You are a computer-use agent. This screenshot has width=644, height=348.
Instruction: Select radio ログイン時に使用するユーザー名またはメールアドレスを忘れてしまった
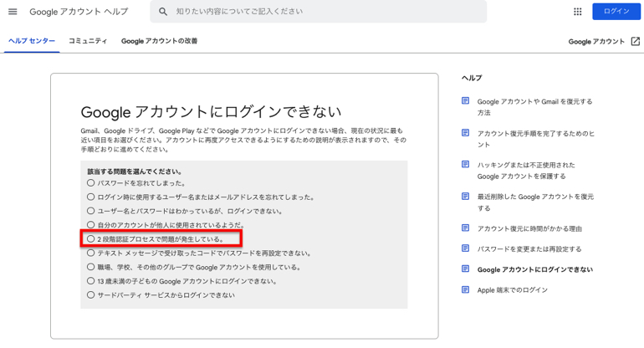91,197
